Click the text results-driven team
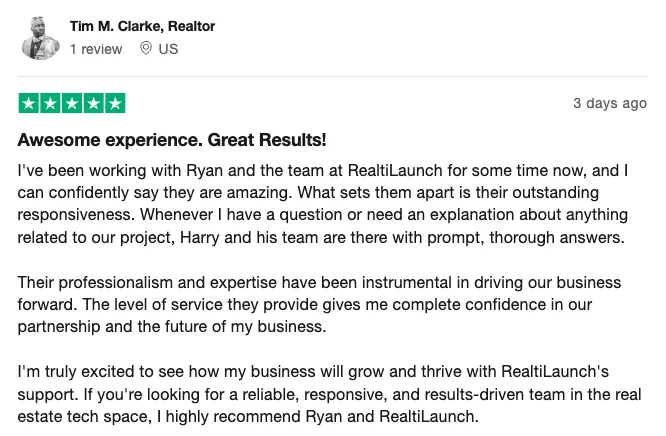The width and height of the screenshot is (666, 436). coord(495,394)
